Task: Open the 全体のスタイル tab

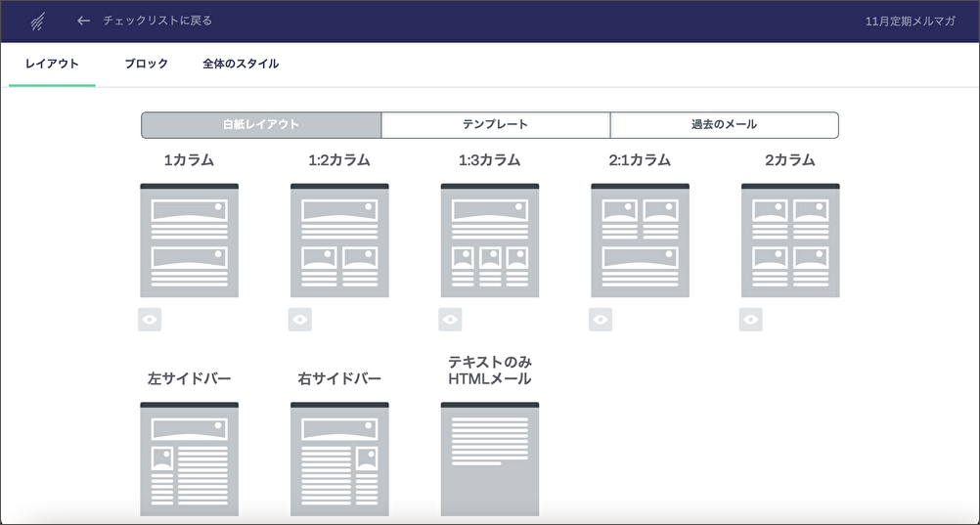Action: coord(241,64)
